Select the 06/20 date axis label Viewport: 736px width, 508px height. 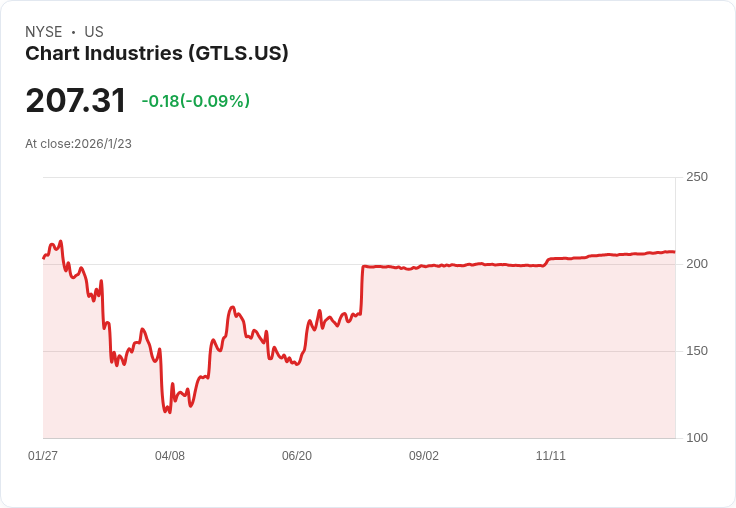pos(297,456)
